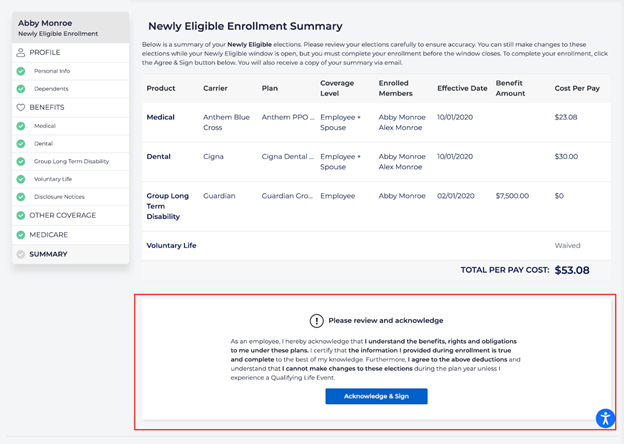Click the Voluntary Life completed checkmark
Image resolution: width=624 pixels, height=444 pixels.
coord(21,179)
